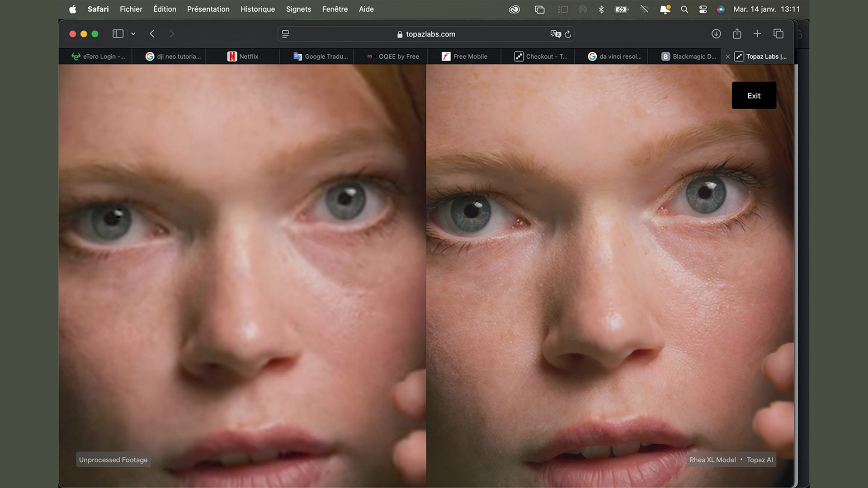Viewport: 868px width, 488px height.
Task: Open the downloads icon in toolbar
Action: point(716,34)
